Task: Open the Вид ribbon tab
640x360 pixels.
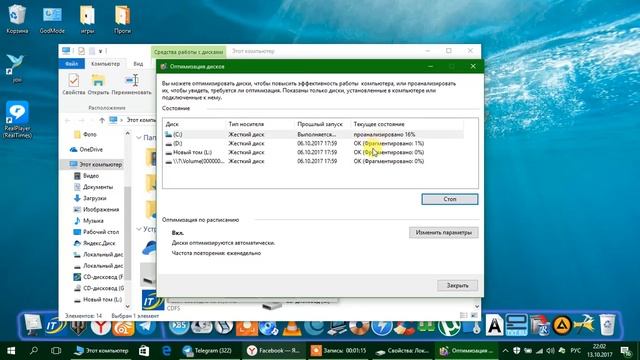Action: pos(138,64)
